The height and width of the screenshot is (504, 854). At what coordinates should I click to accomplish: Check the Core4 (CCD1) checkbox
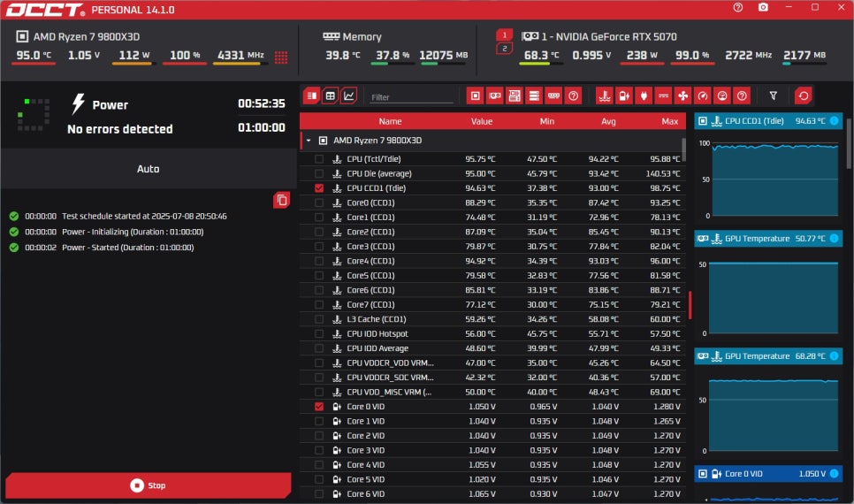coord(319,261)
